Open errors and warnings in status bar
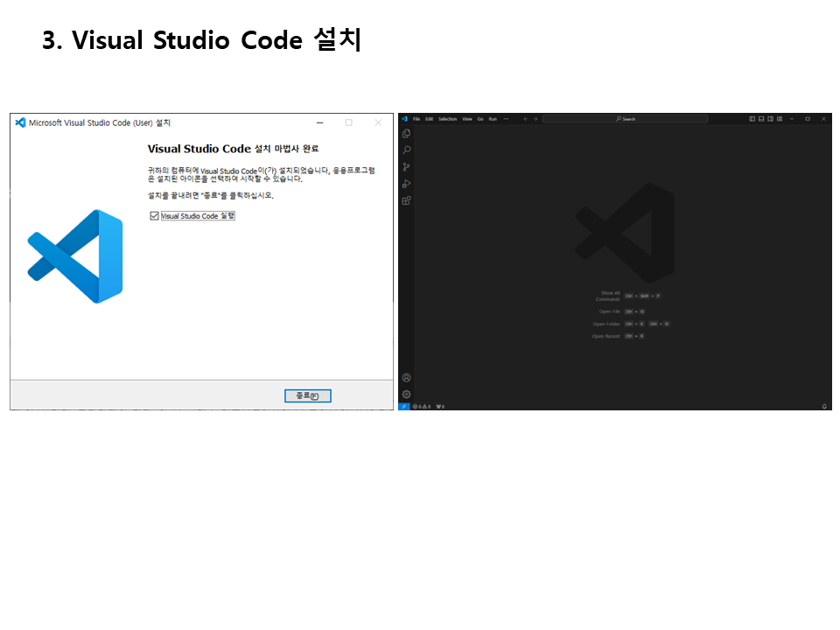Viewport: 840px width, 630px height. tap(422, 407)
